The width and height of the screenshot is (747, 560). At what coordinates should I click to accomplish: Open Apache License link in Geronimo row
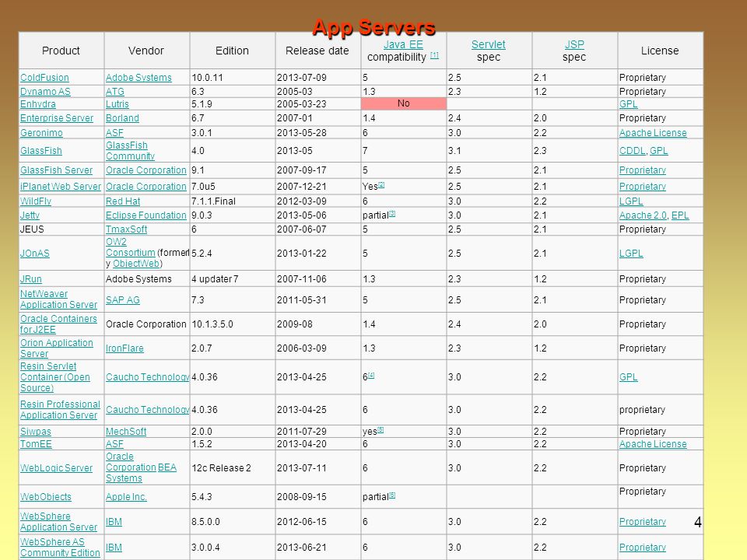[653, 133]
